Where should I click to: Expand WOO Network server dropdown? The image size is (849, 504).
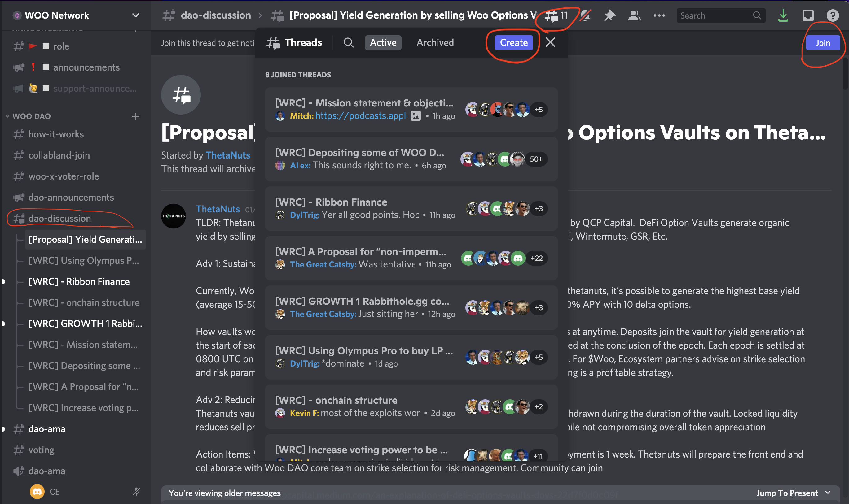coord(135,15)
